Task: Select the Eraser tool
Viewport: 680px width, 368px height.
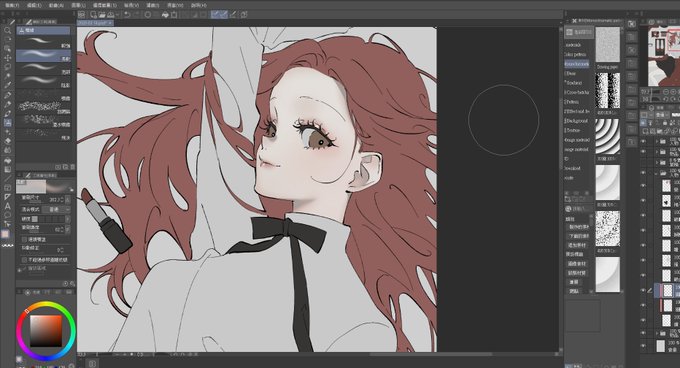Action: [7, 141]
